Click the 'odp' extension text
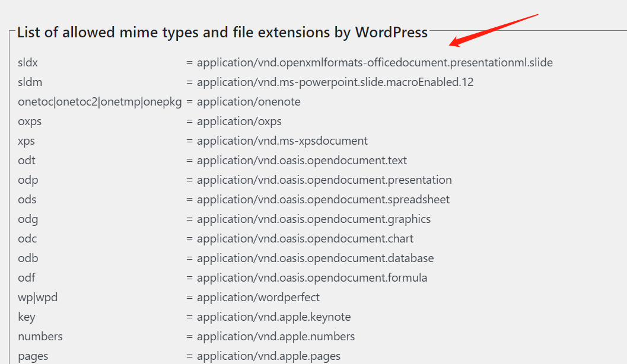 tap(28, 180)
